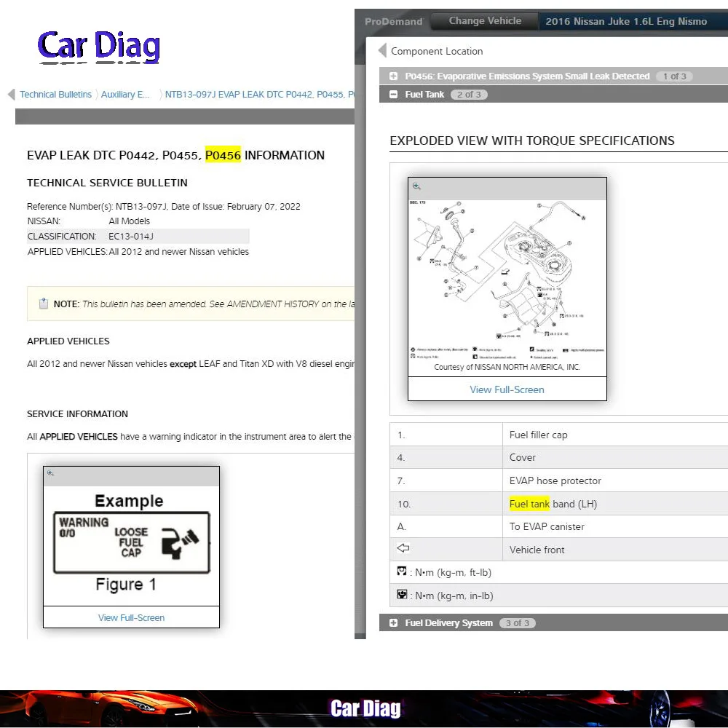728x728 pixels.
Task: Click the in-lb torque symbol icon
Action: pyautogui.click(x=402, y=594)
